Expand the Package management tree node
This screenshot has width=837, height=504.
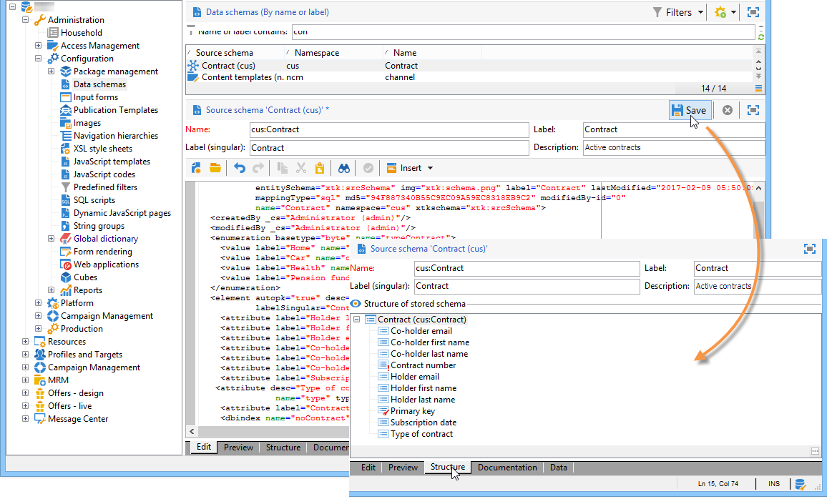tap(52, 71)
